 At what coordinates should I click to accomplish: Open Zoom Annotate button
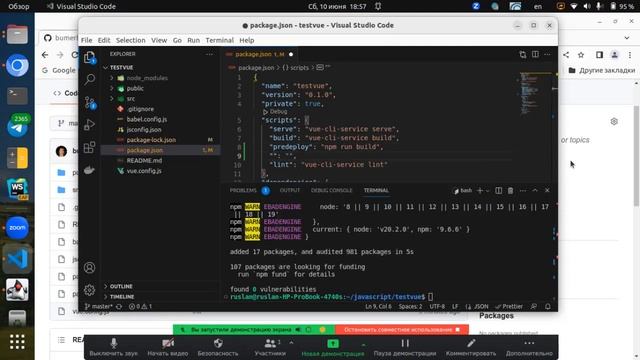471,347
